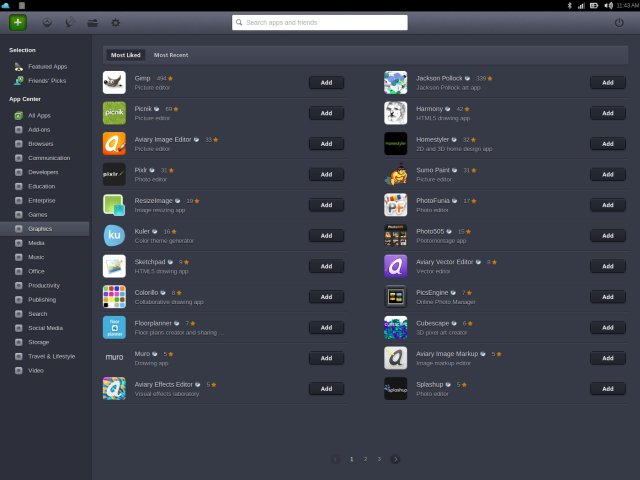Click the Aviary Image Markup icon
This screenshot has height=480, width=640.
click(396, 358)
